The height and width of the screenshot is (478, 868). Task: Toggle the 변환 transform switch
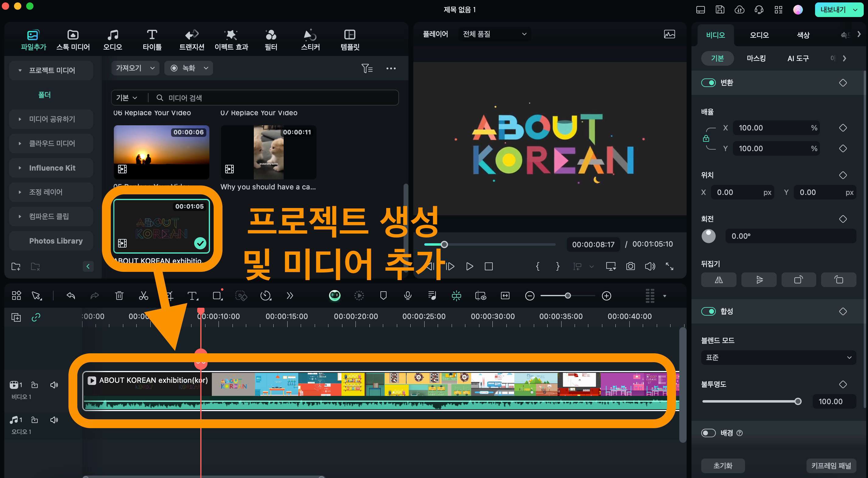pos(708,82)
